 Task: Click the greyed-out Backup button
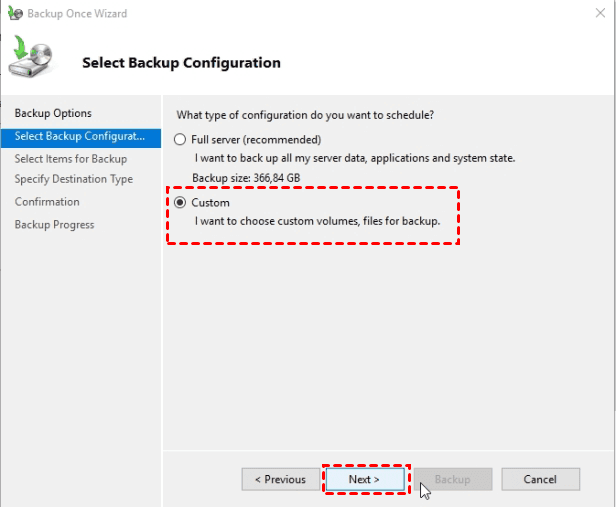[x=452, y=480]
